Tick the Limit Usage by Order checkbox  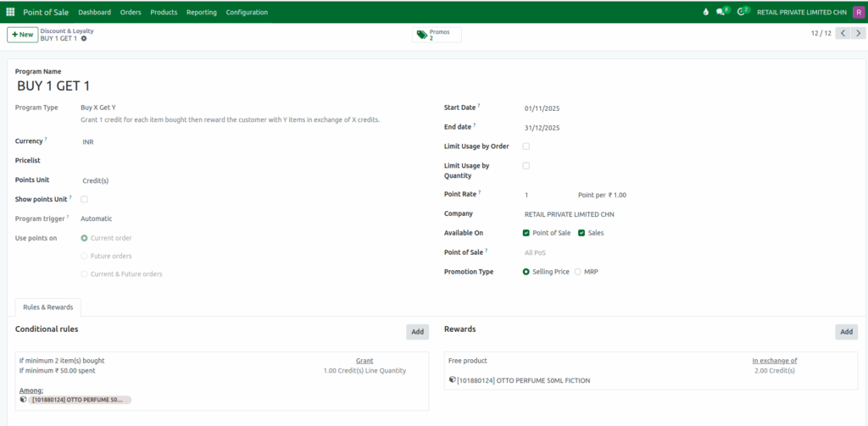(526, 147)
